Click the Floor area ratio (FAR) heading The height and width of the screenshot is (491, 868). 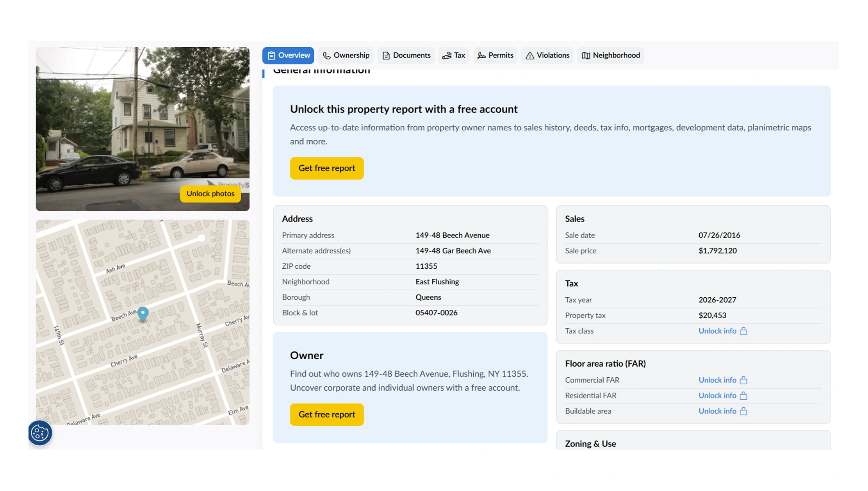[x=605, y=364]
